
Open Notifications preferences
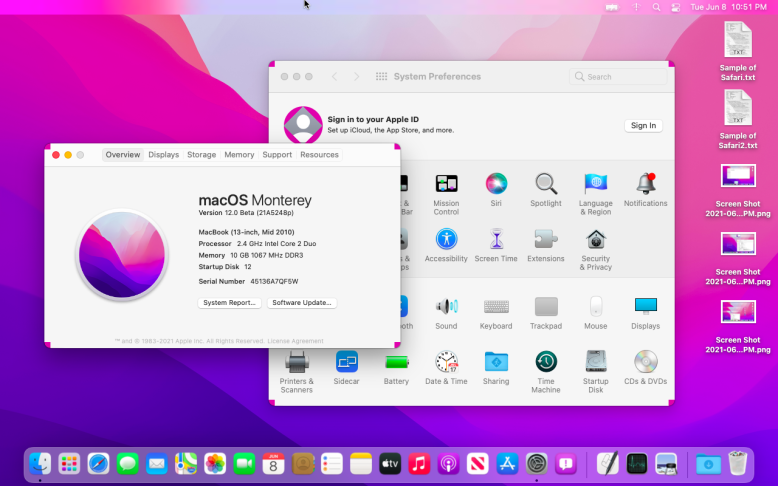tap(646, 184)
